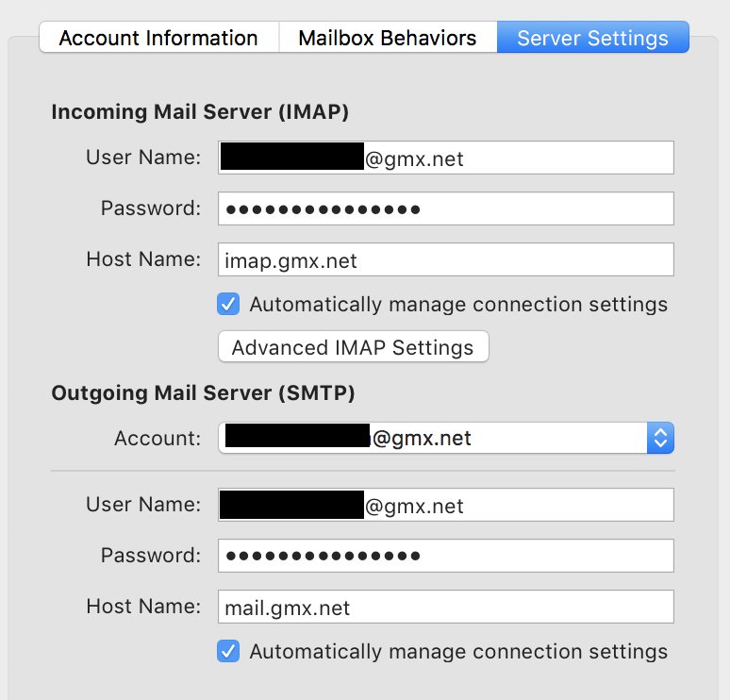Edit the imap.gmx.net Host Name field
Screen dimensions: 730x700
(x=445, y=259)
